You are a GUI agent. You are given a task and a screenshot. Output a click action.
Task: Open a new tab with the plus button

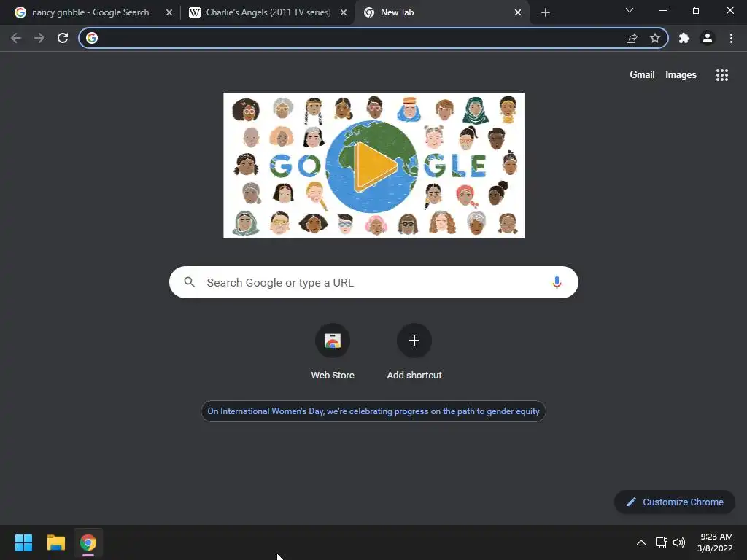click(x=546, y=12)
